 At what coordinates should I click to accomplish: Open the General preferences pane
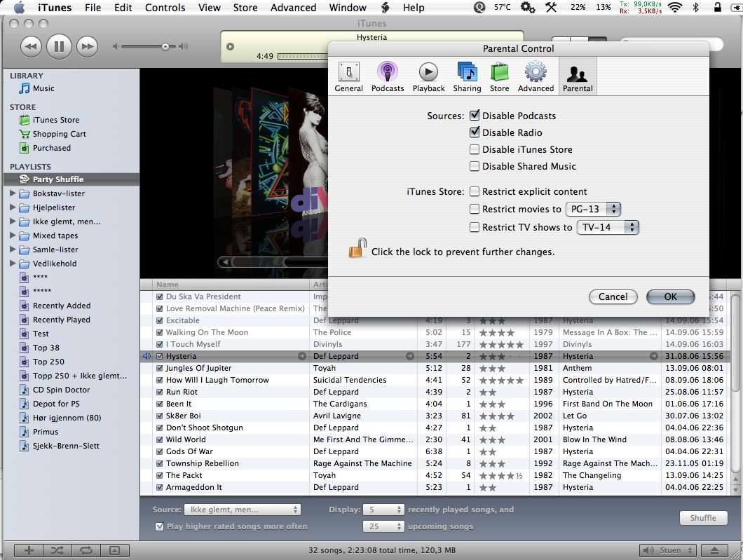point(348,77)
